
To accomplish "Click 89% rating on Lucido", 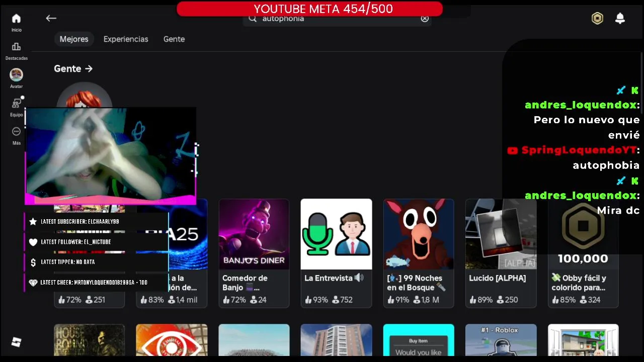I will (480, 300).
